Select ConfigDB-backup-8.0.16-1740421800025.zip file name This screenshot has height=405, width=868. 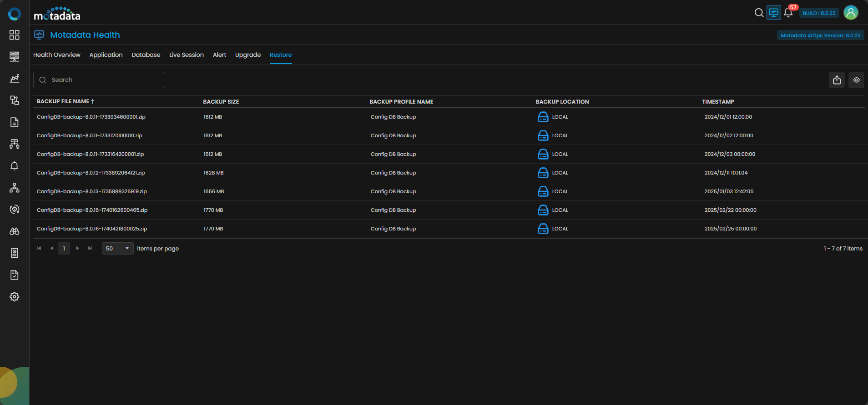click(92, 229)
